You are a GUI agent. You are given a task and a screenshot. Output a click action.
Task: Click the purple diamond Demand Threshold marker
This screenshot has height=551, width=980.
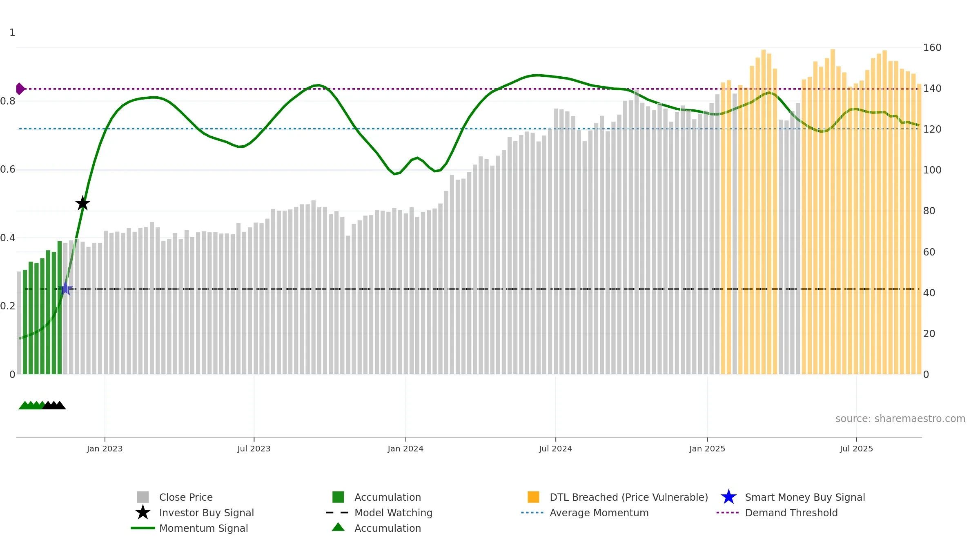20,89
